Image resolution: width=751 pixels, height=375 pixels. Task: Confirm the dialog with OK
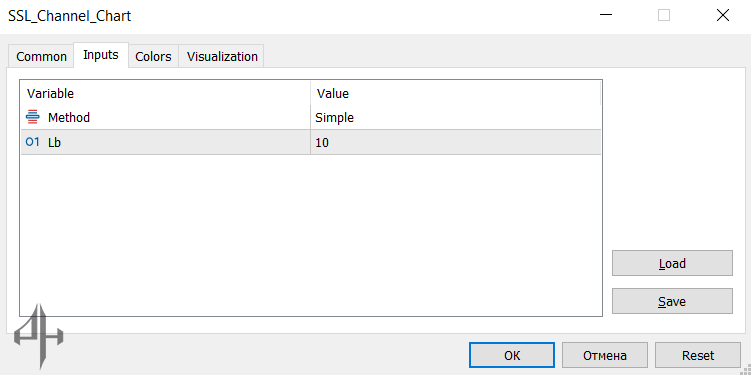tap(512, 355)
